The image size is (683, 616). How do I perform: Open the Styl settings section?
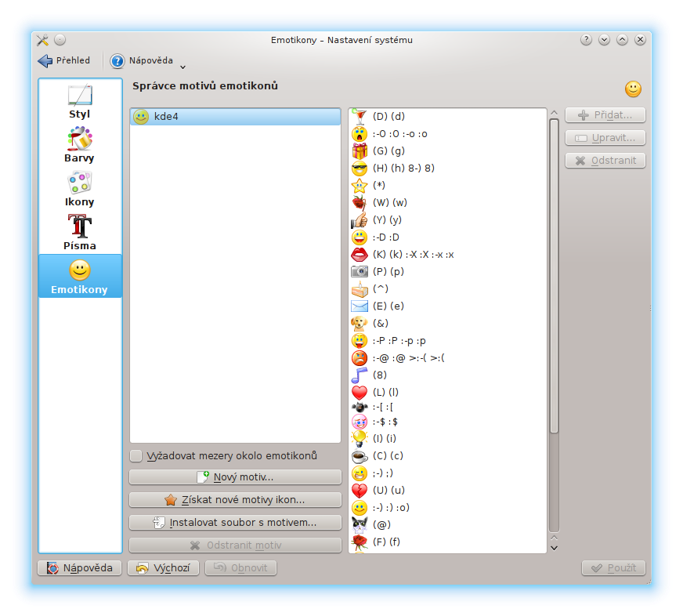pos(80,101)
